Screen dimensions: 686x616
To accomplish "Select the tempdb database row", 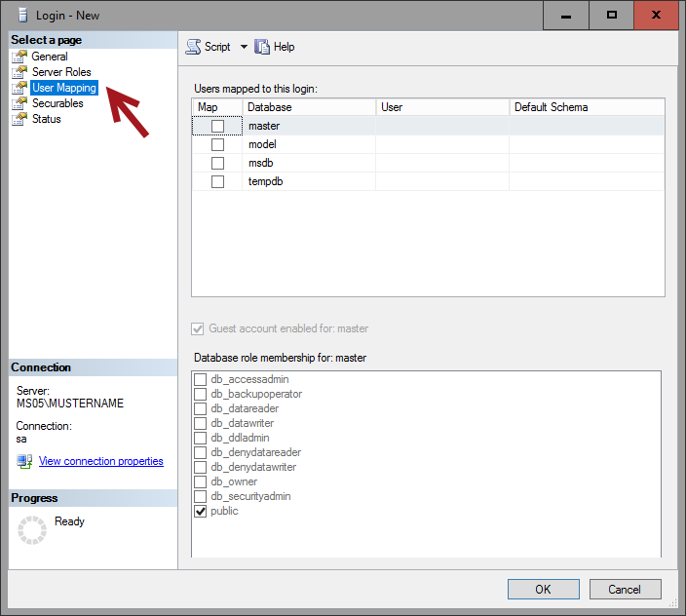I will [x=266, y=181].
